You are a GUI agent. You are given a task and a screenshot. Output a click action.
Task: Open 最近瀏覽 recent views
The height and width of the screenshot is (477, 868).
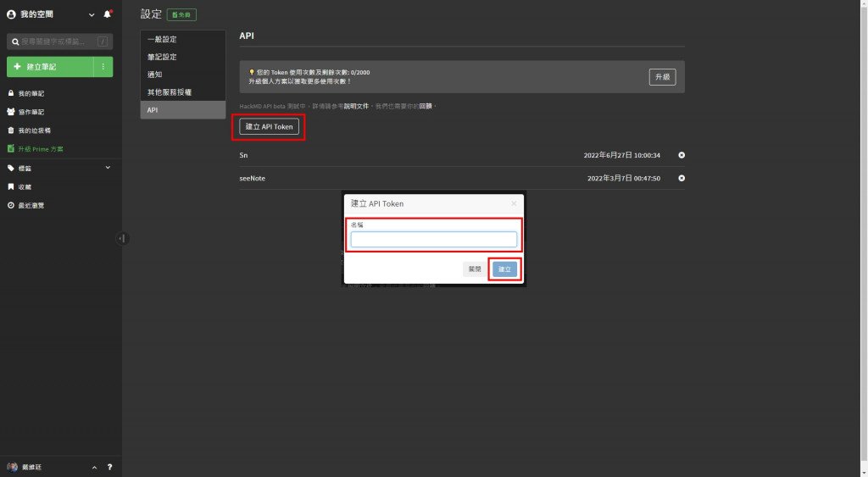(31, 205)
